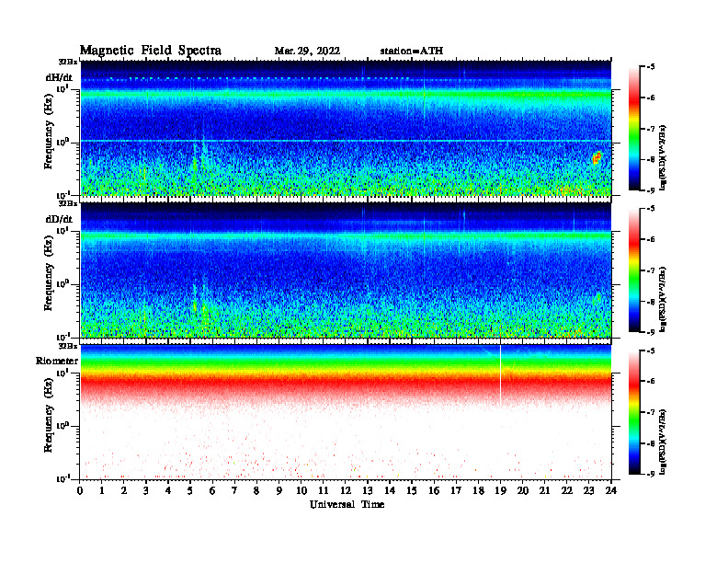Click the color scale bar beside the Riometer panel
Screen dimensions: 728x563
(634, 412)
